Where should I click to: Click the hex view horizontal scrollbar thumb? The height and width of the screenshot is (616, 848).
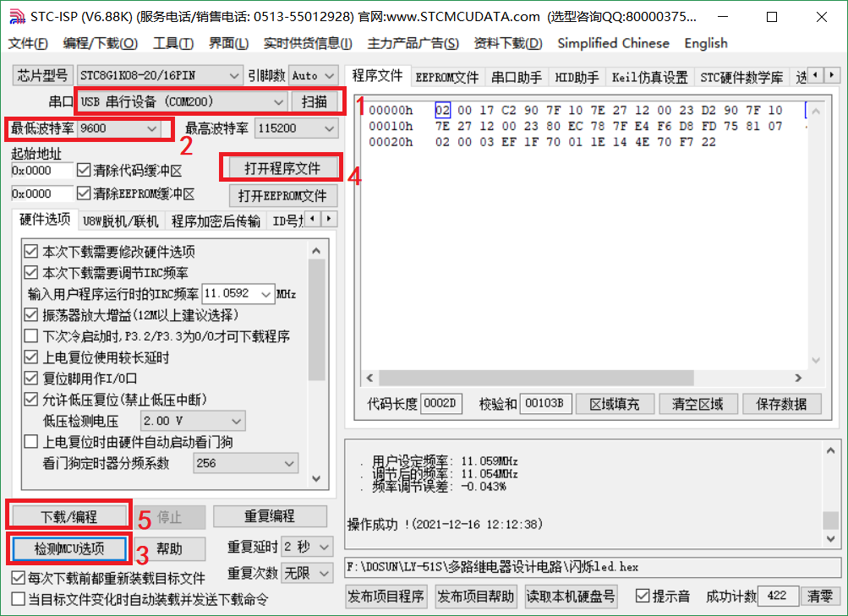click(x=536, y=378)
